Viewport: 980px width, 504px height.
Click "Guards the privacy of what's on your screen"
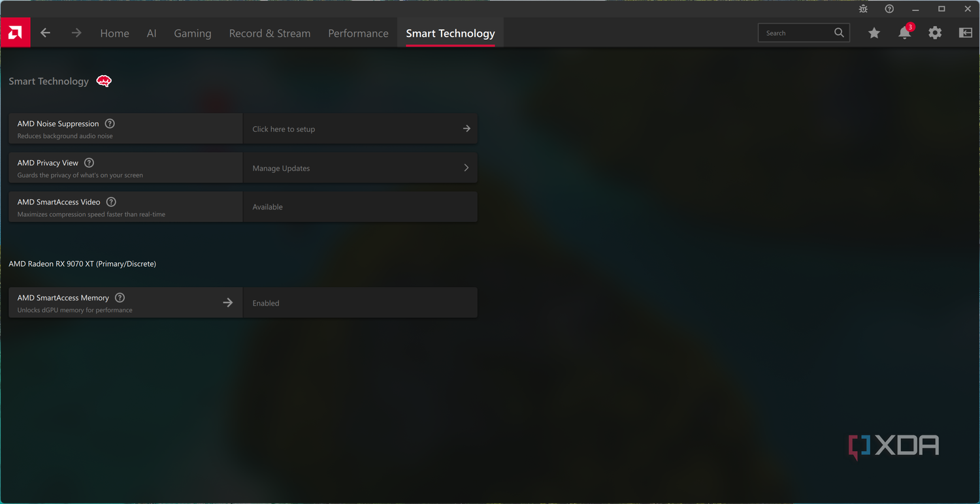[80, 175]
